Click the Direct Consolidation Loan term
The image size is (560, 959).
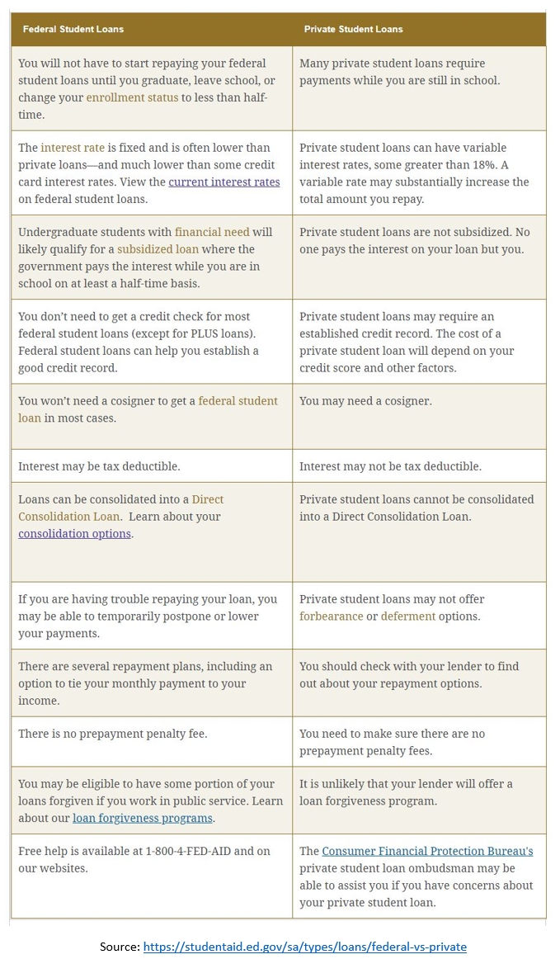(121, 508)
